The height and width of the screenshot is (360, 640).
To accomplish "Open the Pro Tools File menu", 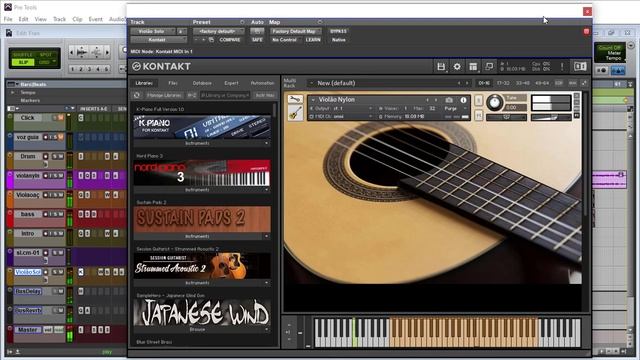I will tap(8, 19).
